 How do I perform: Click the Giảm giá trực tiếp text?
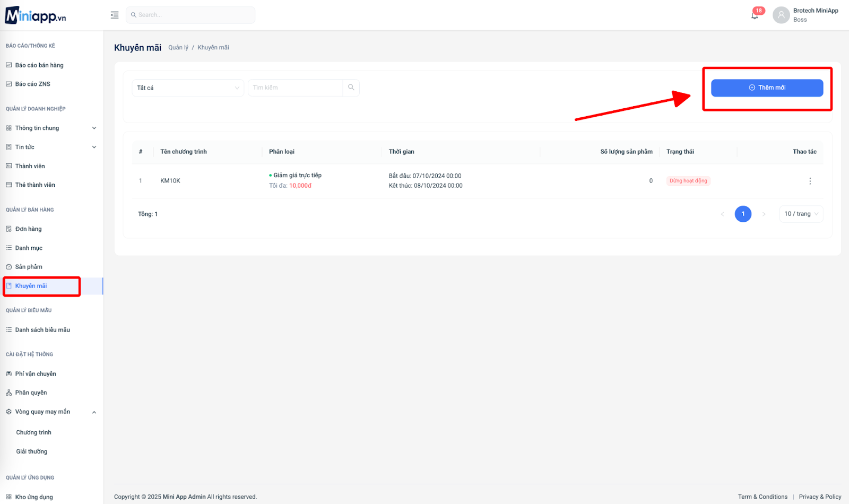point(297,175)
